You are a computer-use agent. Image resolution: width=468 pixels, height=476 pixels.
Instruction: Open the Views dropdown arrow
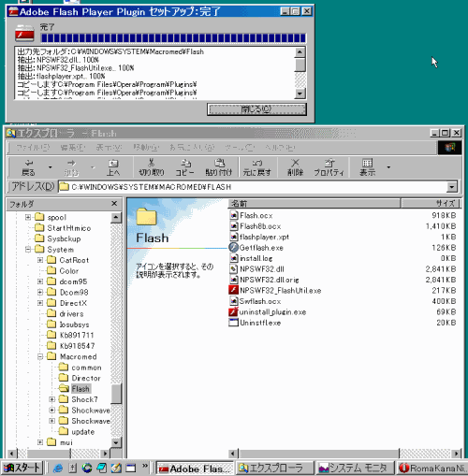388,167
